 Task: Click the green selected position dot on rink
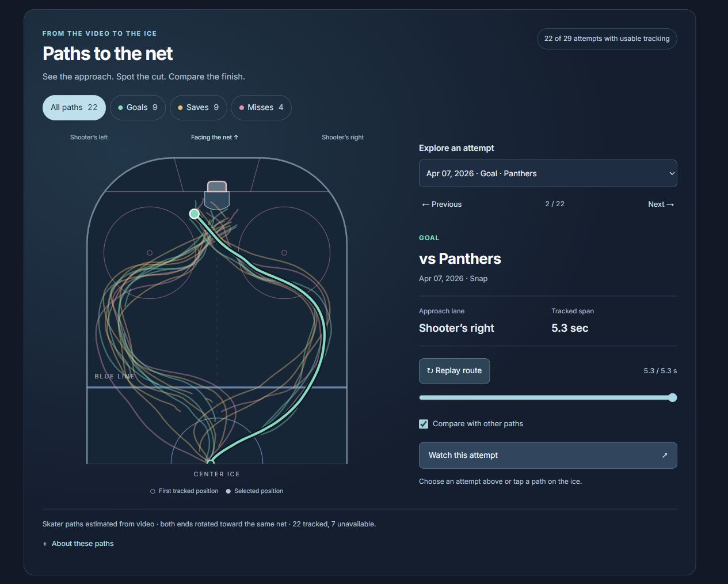tap(195, 214)
